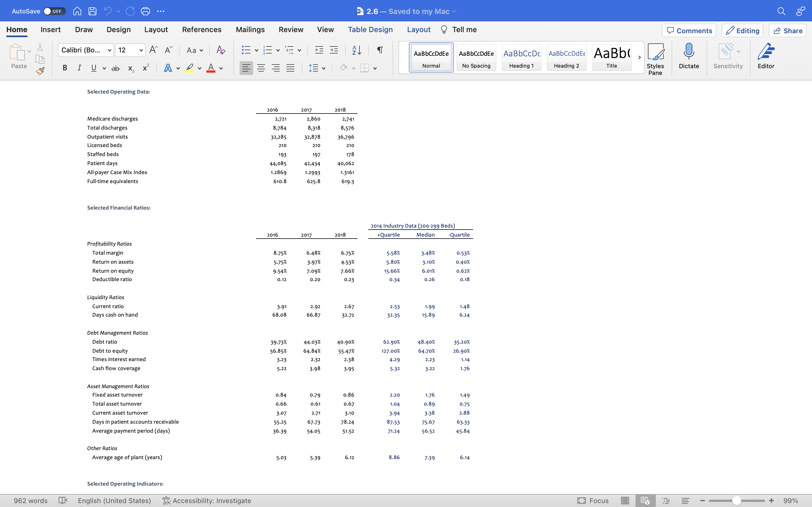812x507 pixels.
Task: Click the Share button
Action: coord(787,30)
